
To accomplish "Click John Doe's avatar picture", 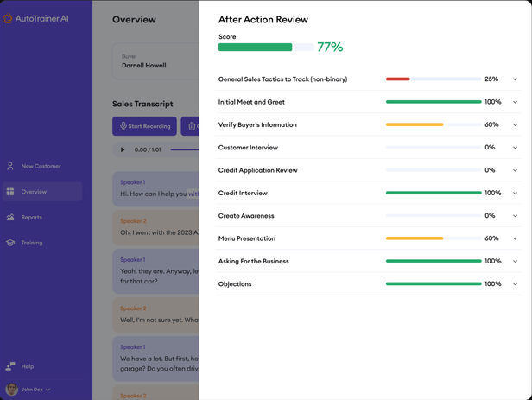I will (11, 390).
